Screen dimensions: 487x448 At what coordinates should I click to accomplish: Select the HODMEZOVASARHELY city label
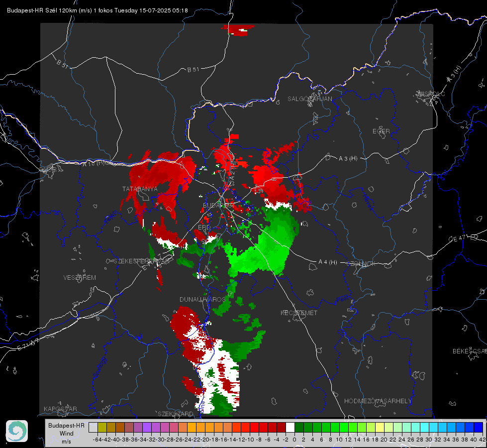378,401
